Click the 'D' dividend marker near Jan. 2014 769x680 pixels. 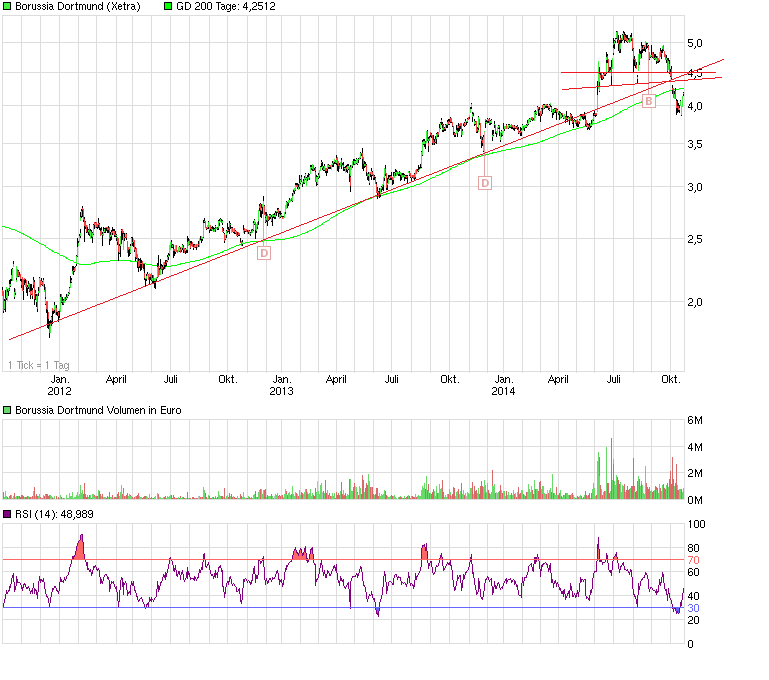(485, 183)
